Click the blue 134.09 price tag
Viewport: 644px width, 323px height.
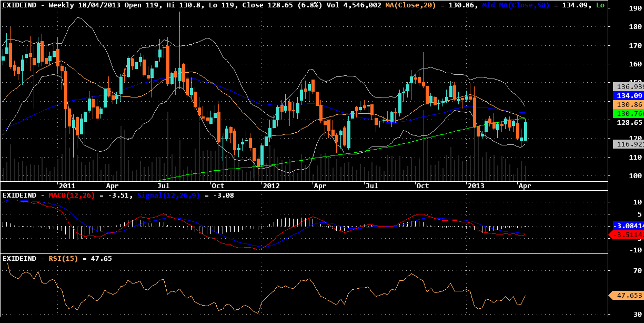[628, 96]
